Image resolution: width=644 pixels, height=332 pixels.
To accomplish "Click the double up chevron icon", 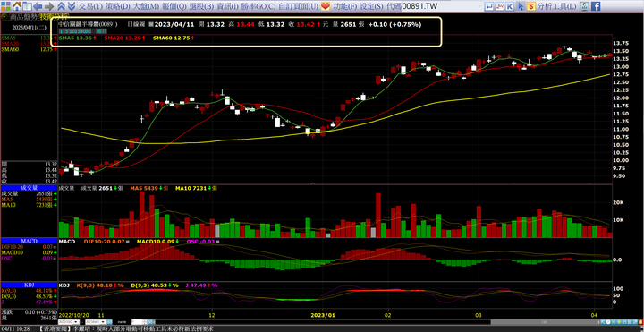I will (61, 6).
